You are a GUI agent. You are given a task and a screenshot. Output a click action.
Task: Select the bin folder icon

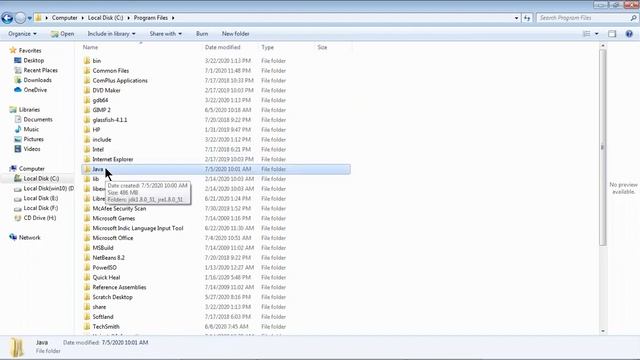point(87,60)
